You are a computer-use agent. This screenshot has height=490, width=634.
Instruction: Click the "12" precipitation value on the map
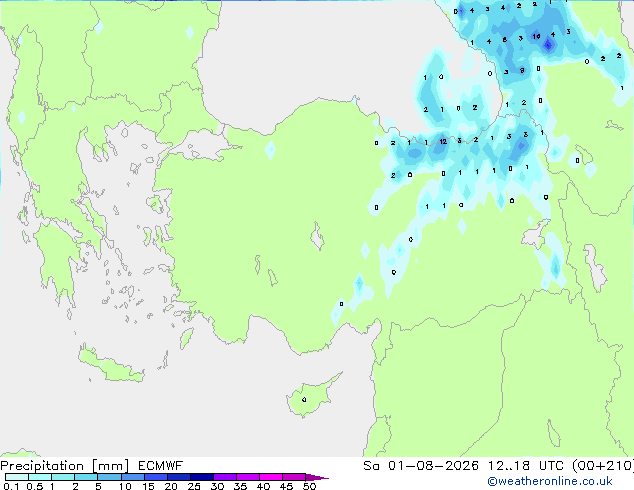click(x=443, y=142)
